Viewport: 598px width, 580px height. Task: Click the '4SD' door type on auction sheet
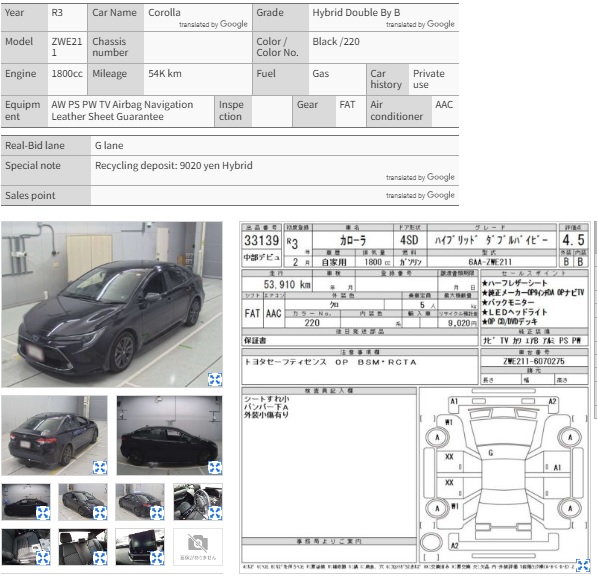click(409, 240)
